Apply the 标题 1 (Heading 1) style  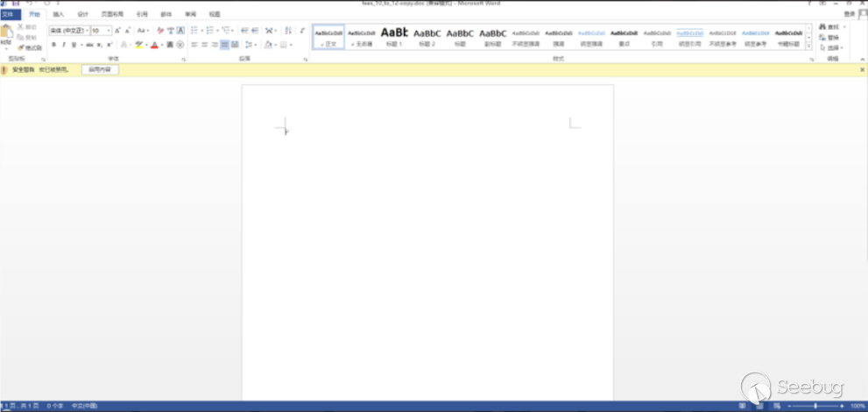pos(394,37)
